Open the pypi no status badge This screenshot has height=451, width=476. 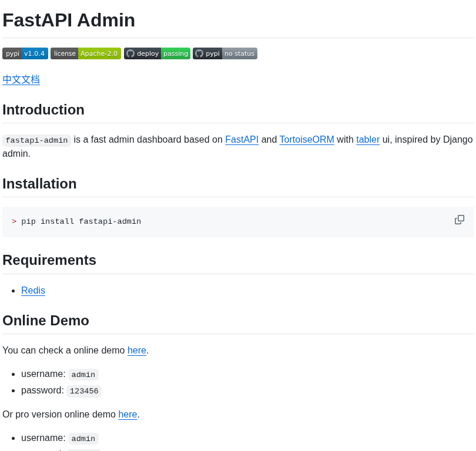[x=225, y=53]
